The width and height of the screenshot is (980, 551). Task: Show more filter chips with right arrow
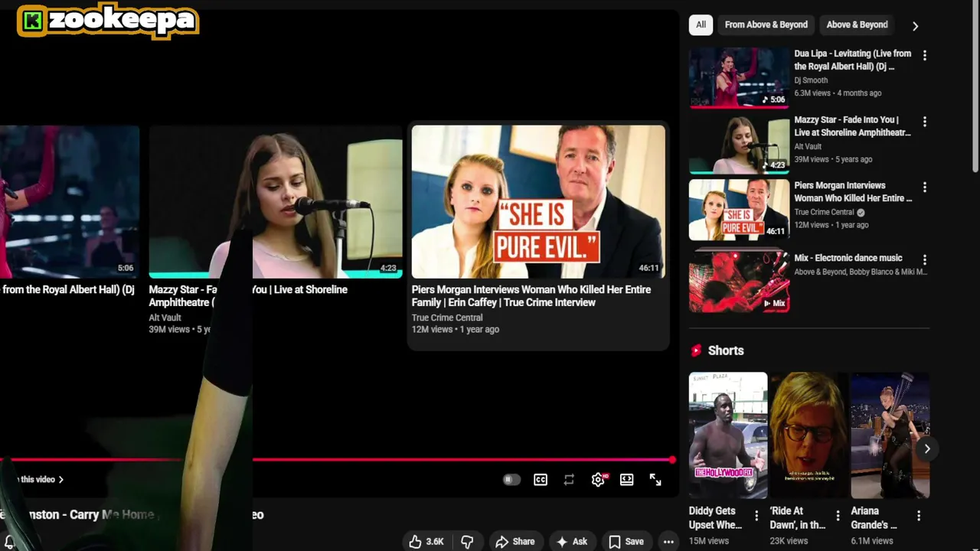pos(915,26)
